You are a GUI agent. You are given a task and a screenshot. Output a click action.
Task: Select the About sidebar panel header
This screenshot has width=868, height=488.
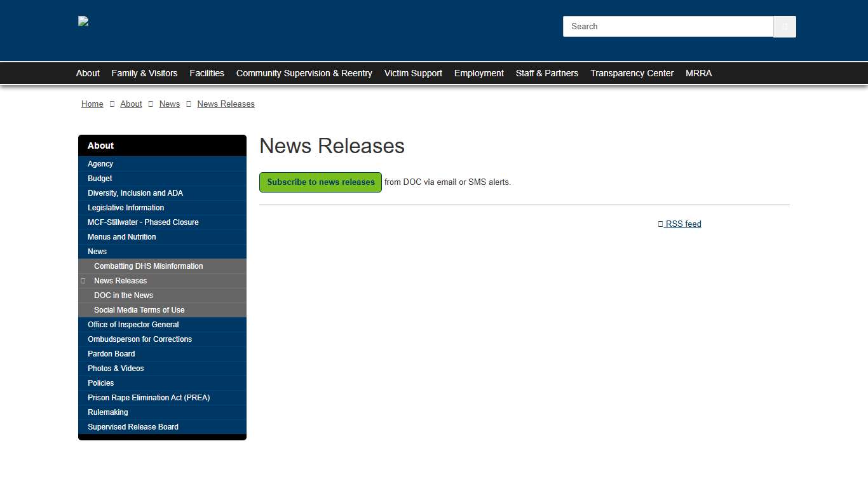point(100,145)
